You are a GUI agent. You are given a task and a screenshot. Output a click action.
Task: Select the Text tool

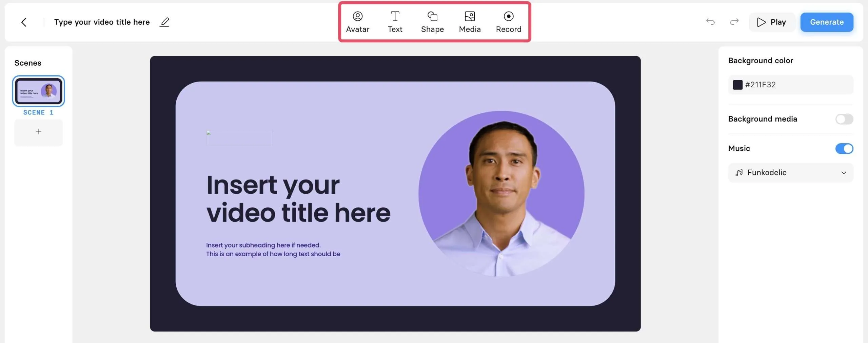pos(395,22)
